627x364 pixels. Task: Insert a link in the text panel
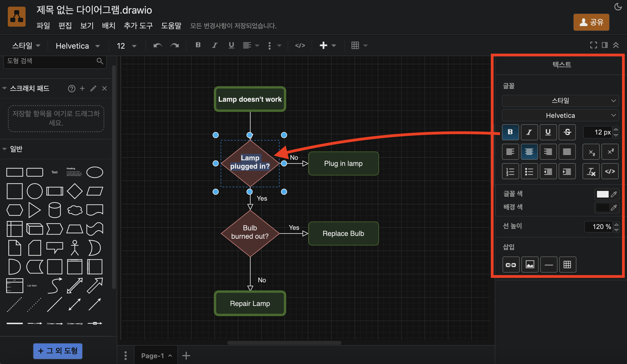[x=511, y=265]
